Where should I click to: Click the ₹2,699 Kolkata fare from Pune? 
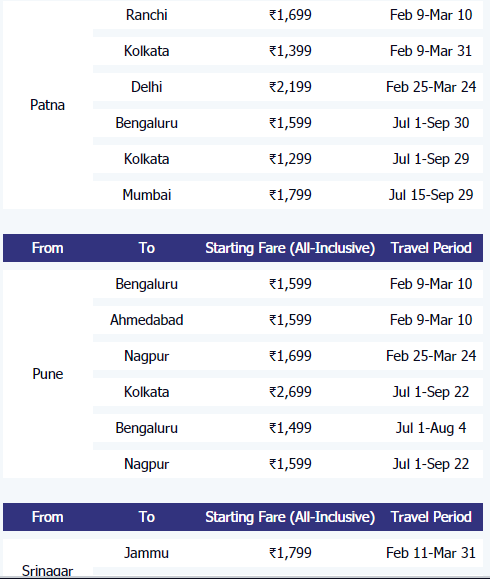(x=290, y=392)
